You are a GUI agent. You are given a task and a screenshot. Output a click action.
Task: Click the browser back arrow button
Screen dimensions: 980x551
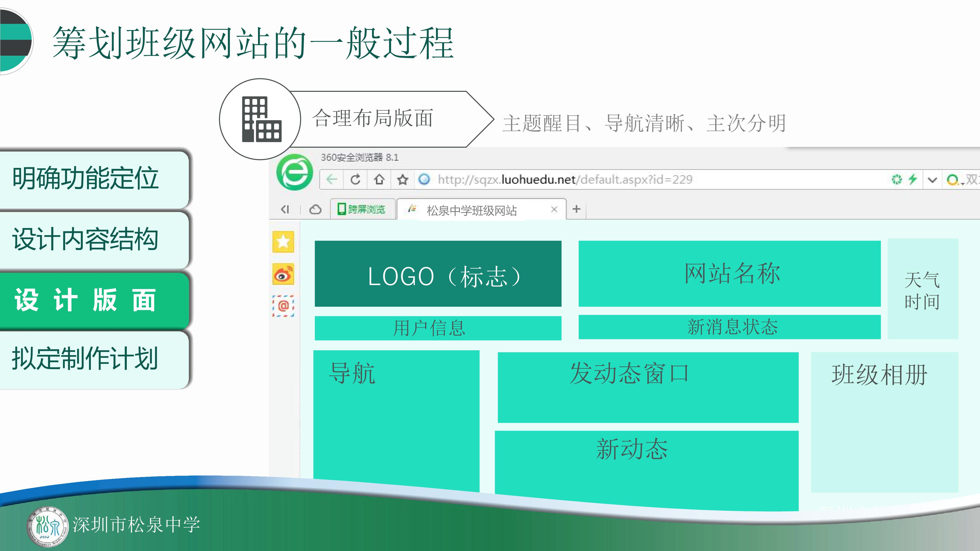click(332, 180)
